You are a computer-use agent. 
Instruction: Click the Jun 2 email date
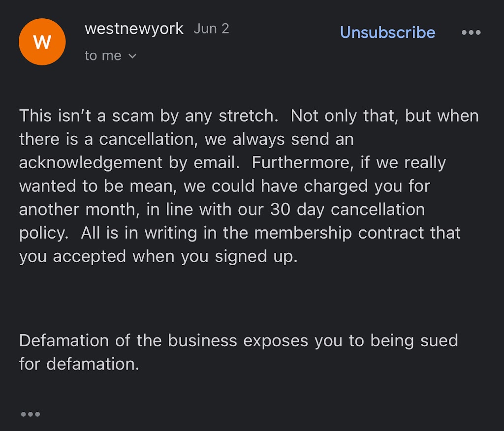[211, 29]
